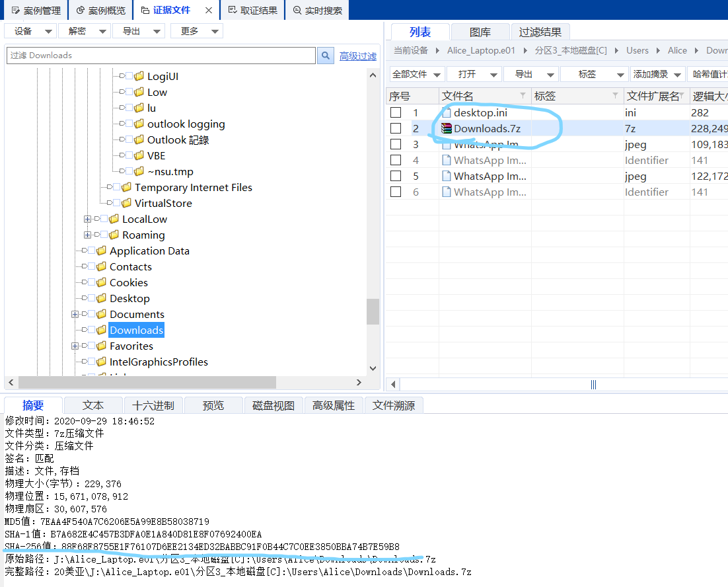Screen dimensions: 728x587
Task: Tick checkbox for Downloads.7z row
Action: (x=396, y=128)
